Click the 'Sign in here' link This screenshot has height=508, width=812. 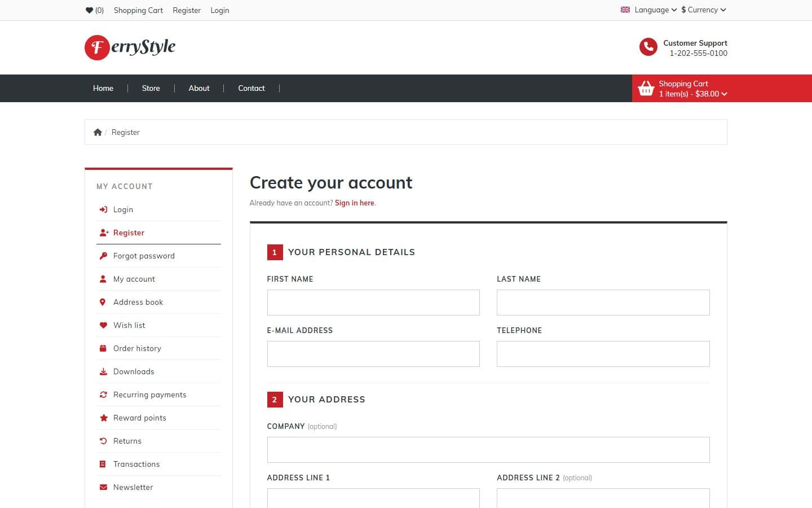355,203
